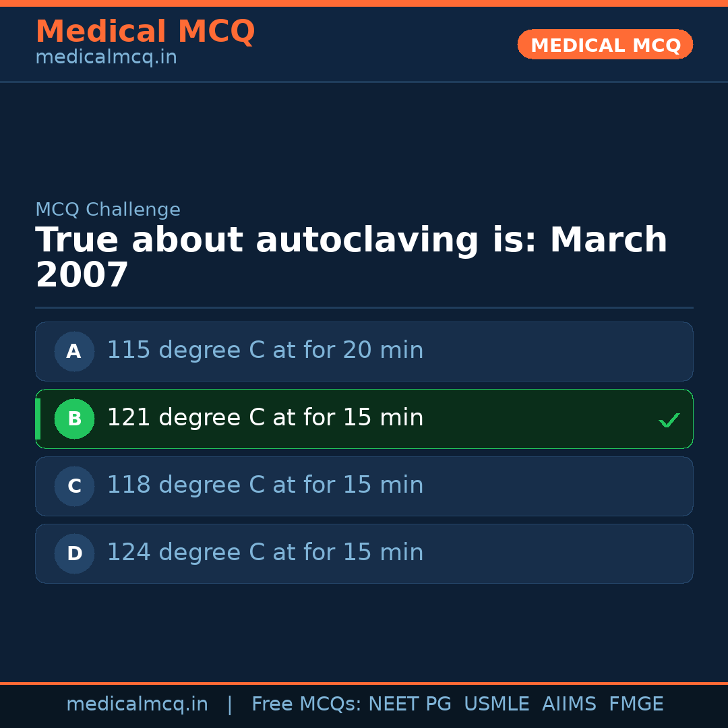728x728 pixels.
Task: Open the medicalmcq.in link in the footer
Action: (137, 704)
